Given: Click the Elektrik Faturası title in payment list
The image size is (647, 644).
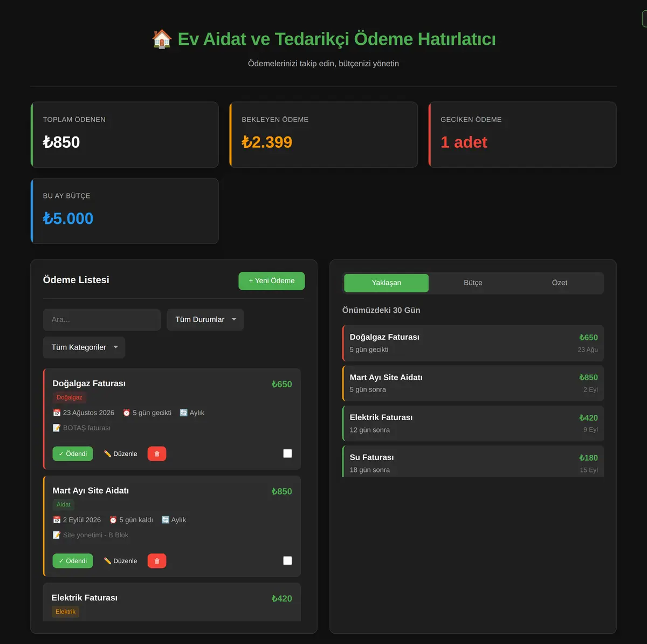Looking at the screenshot, I should point(85,598).
